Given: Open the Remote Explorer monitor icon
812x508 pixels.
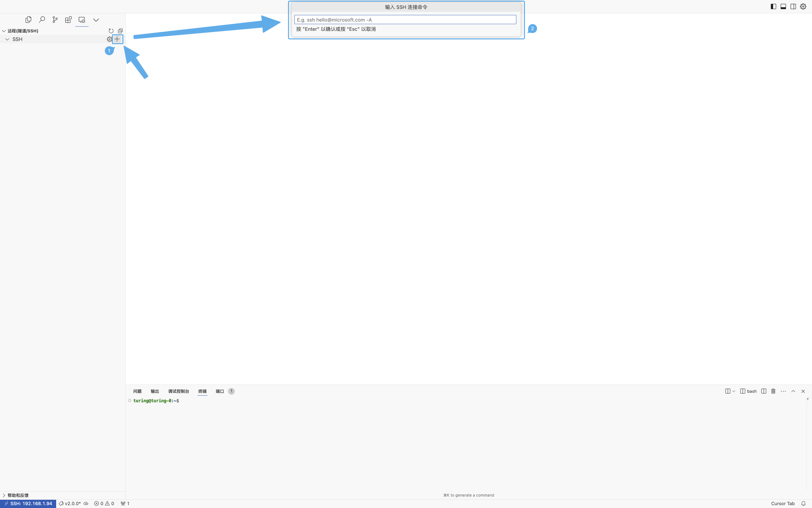Looking at the screenshot, I should coord(82,20).
